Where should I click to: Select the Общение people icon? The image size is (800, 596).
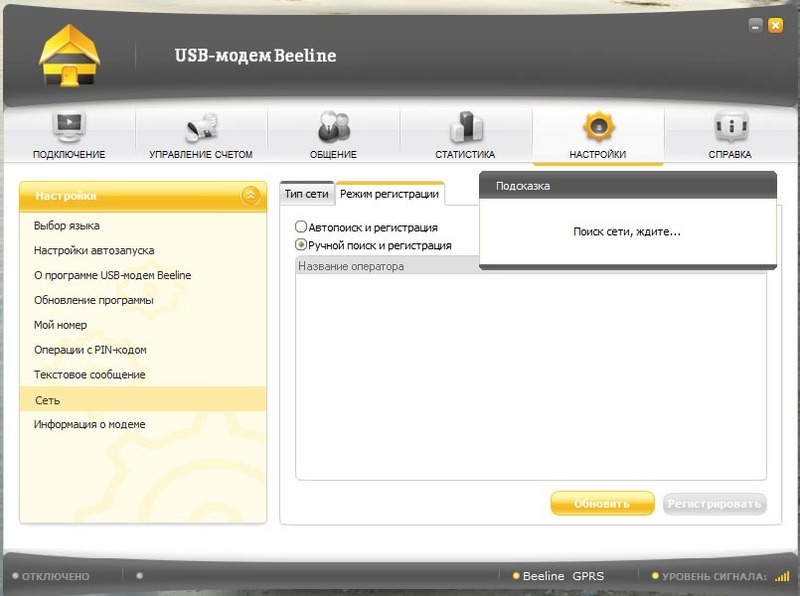click(x=334, y=126)
